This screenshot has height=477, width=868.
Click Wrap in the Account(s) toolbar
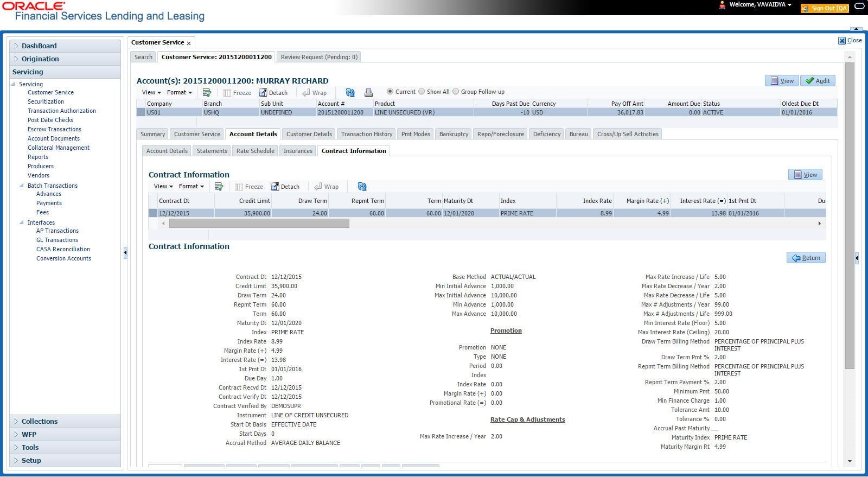coord(314,93)
